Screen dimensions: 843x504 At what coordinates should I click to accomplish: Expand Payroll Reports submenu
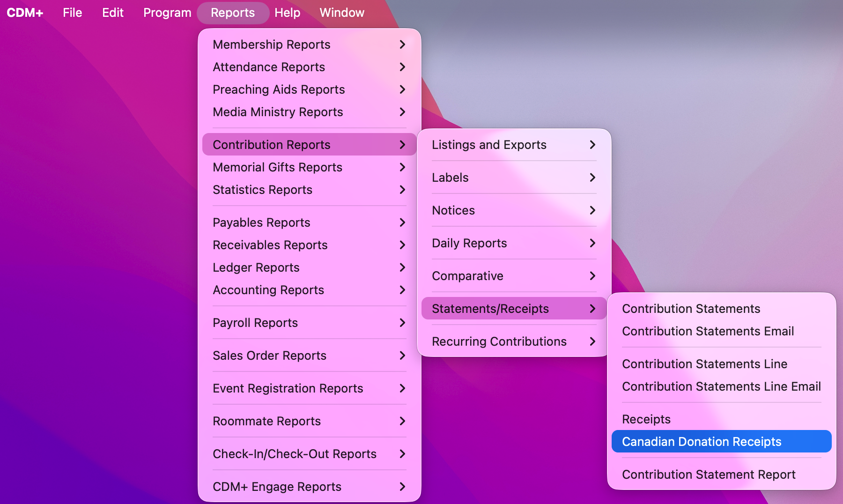click(x=309, y=323)
